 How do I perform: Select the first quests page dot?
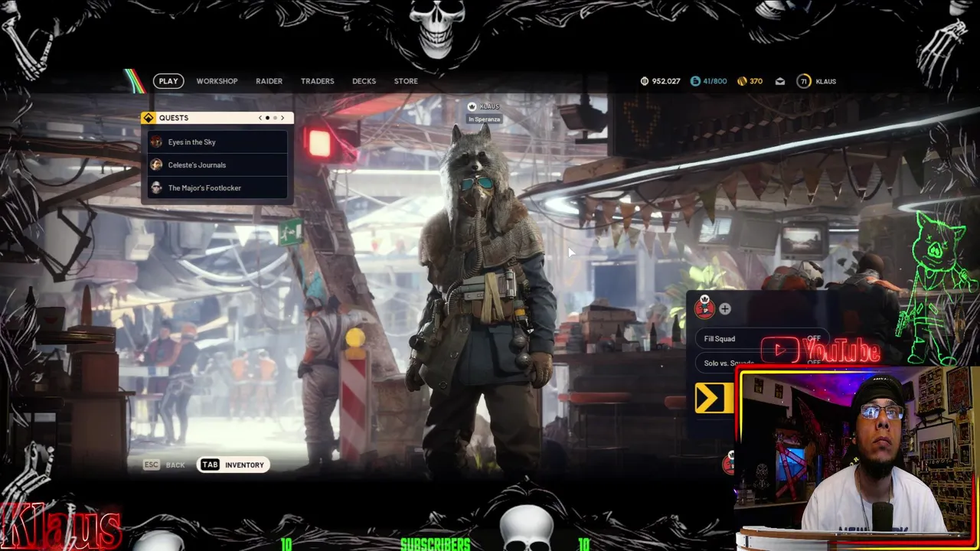click(267, 118)
